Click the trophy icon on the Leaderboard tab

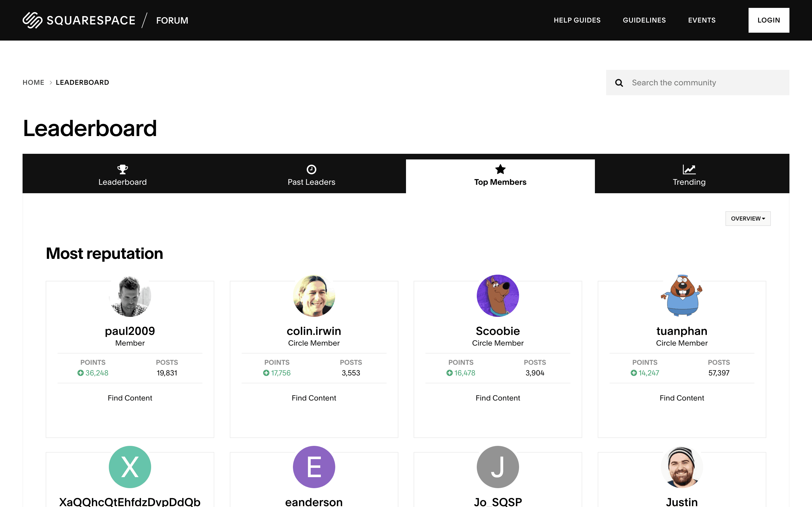pos(122,169)
